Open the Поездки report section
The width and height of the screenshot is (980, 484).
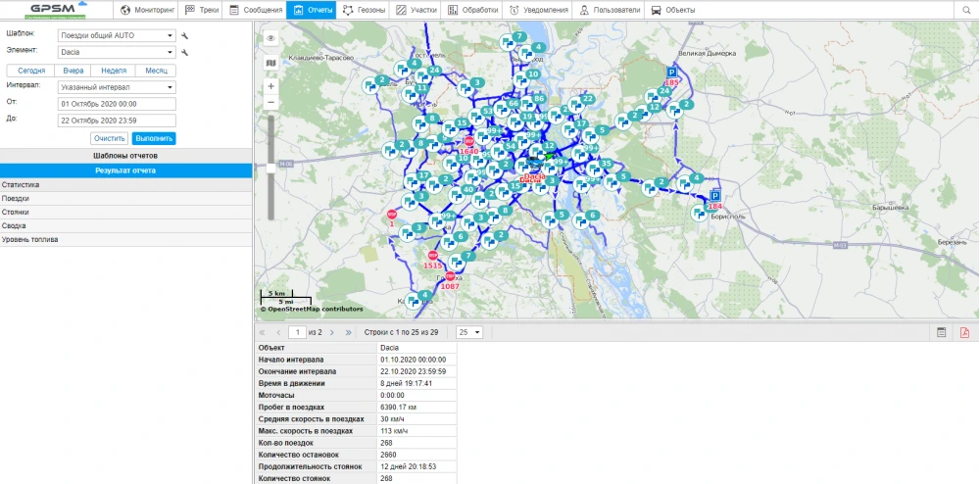[125, 199]
